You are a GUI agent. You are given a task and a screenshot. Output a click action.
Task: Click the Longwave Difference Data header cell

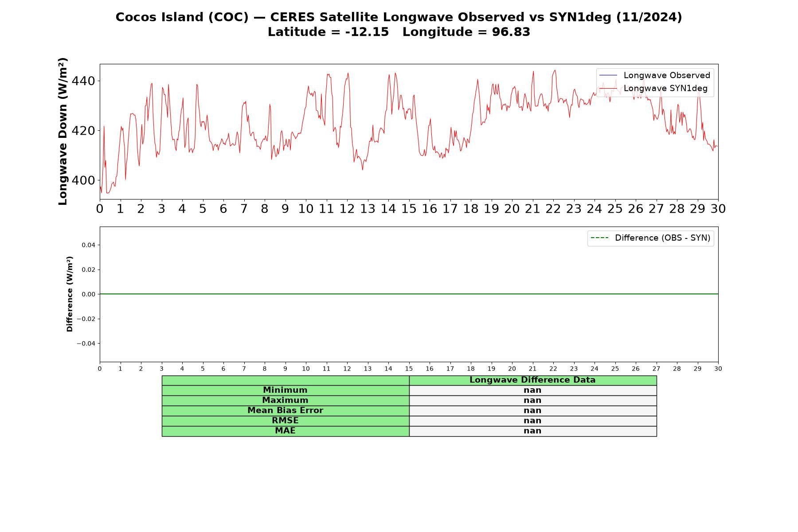tap(532, 380)
